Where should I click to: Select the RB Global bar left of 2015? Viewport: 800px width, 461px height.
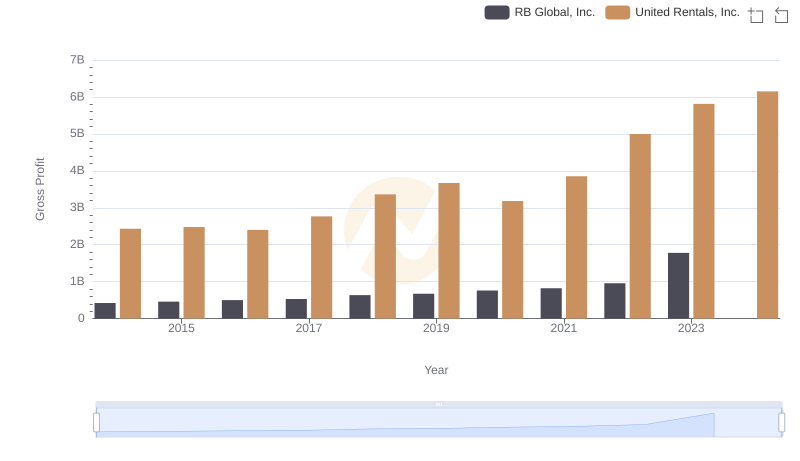click(168, 310)
